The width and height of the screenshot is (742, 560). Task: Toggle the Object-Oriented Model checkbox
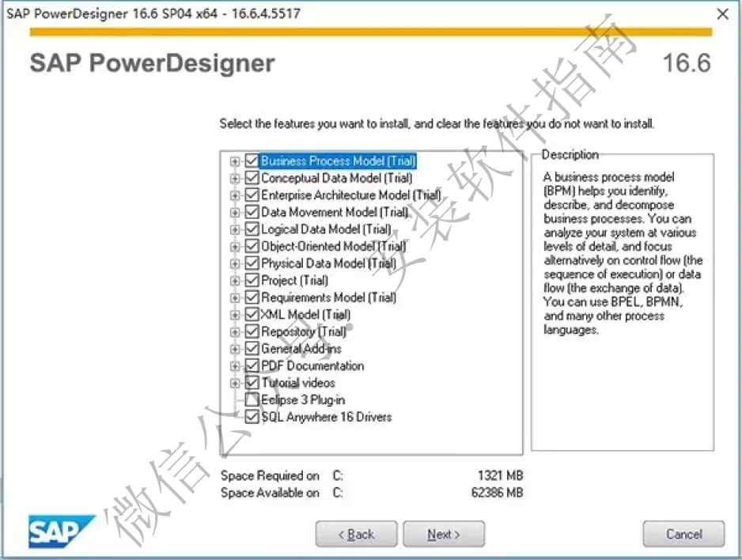(252, 246)
